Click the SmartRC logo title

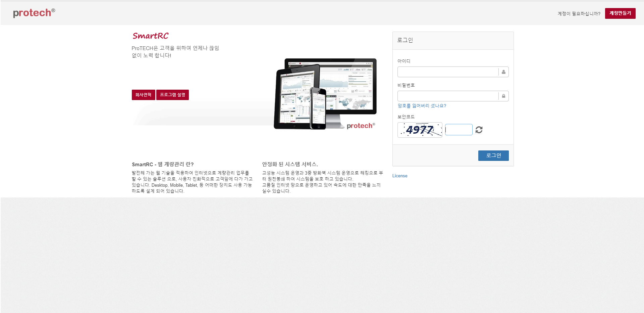pos(150,36)
